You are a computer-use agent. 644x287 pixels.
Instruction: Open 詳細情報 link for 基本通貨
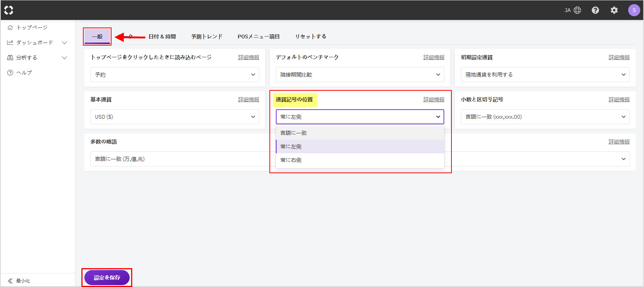pos(249,99)
